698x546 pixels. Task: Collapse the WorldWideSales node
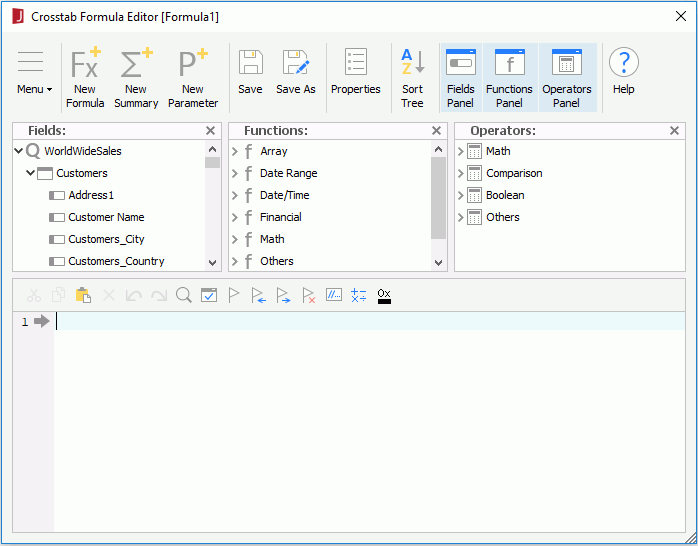pos(19,151)
